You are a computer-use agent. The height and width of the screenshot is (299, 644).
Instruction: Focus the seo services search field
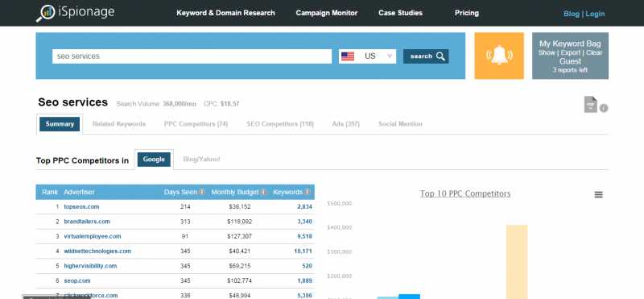(x=192, y=56)
